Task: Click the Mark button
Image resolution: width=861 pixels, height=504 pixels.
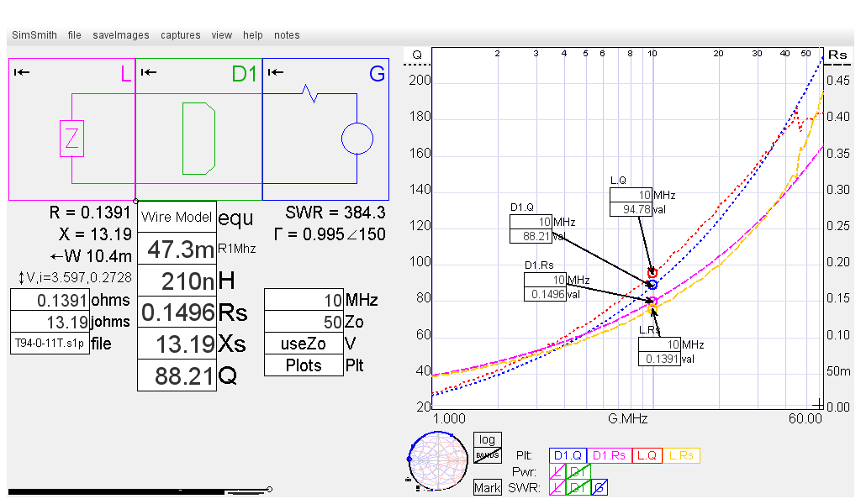Action: [487, 487]
